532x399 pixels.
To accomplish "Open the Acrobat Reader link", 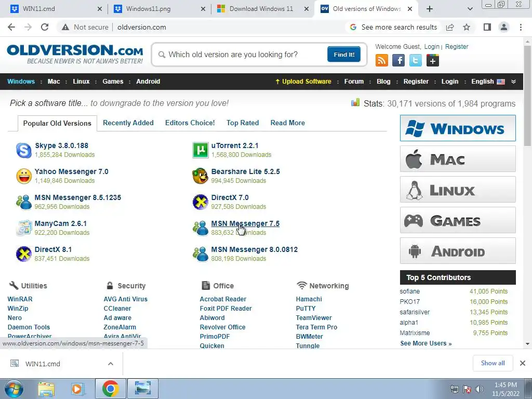I will click(x=223, y=299).
